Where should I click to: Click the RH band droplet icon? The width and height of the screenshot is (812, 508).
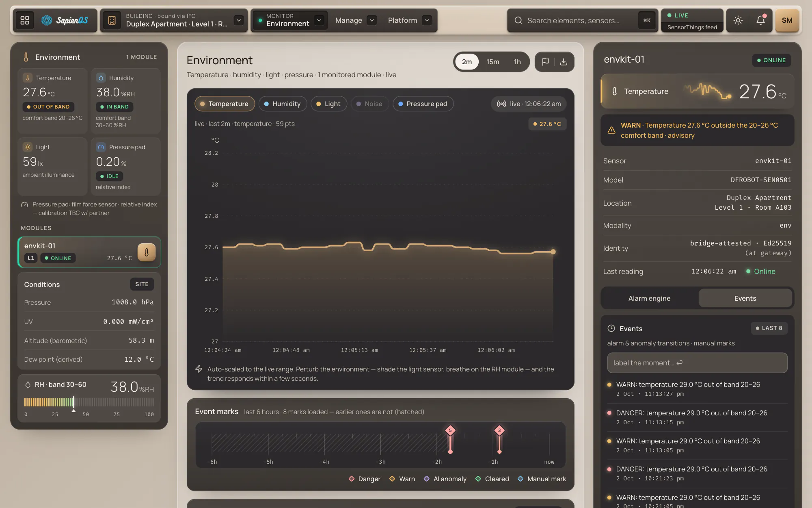[28, 384]
